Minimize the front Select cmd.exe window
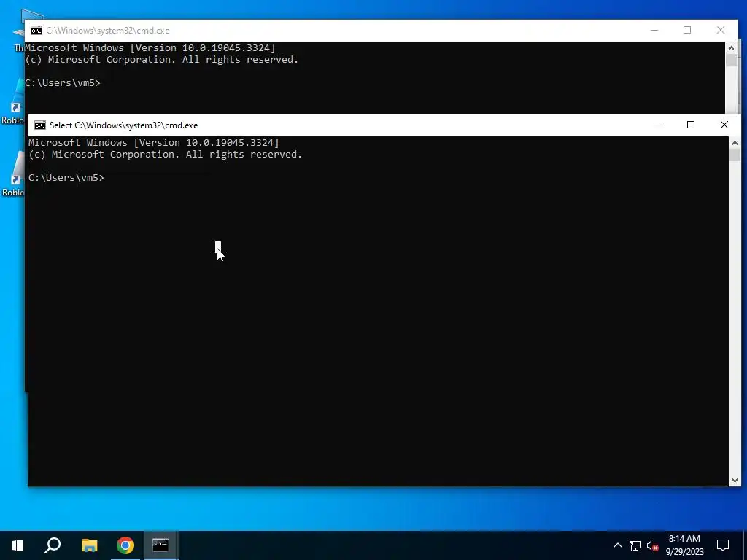Viewport: 747px width, 560px height. pos(658,125)
